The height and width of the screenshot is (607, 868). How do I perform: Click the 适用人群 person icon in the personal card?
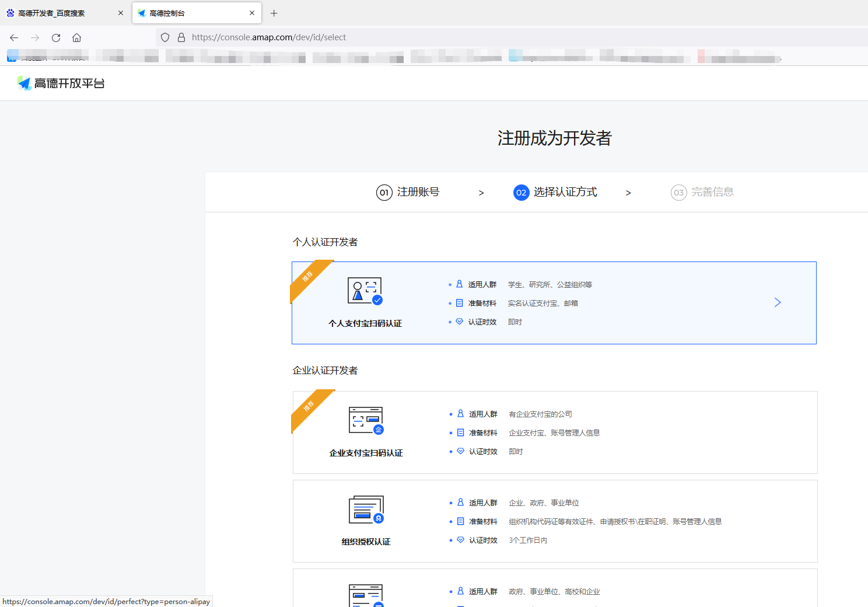(x=459, y=284)
